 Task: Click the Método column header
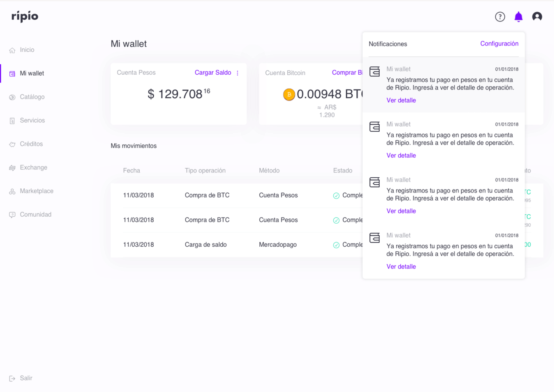tap(269, 170)
